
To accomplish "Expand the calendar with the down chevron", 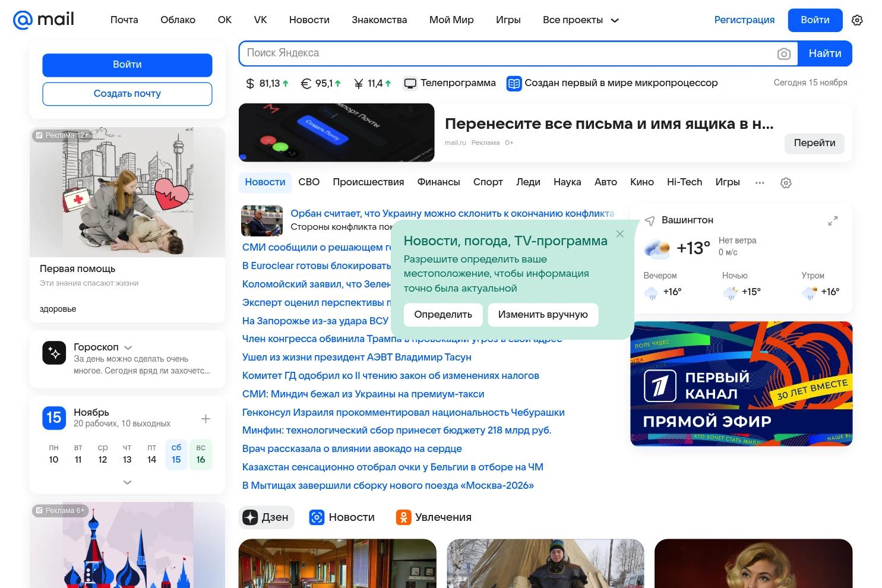I will point(127,482).
